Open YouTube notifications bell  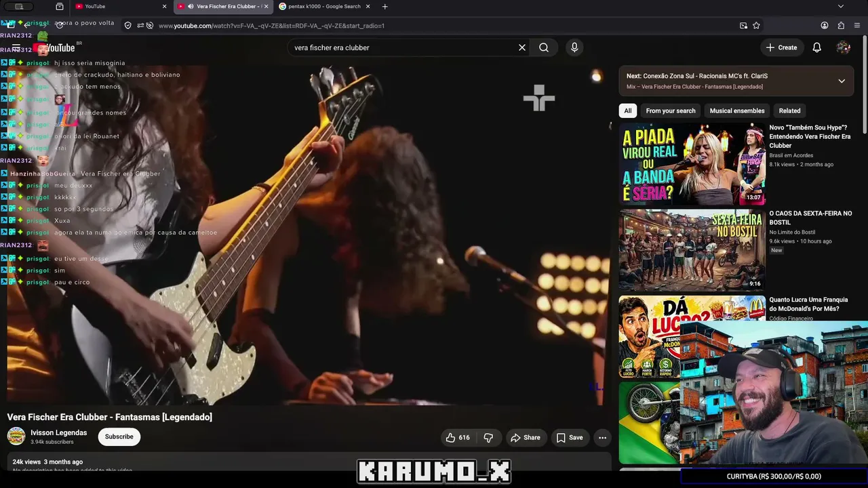pyautogui.click(x=817, y=47)
